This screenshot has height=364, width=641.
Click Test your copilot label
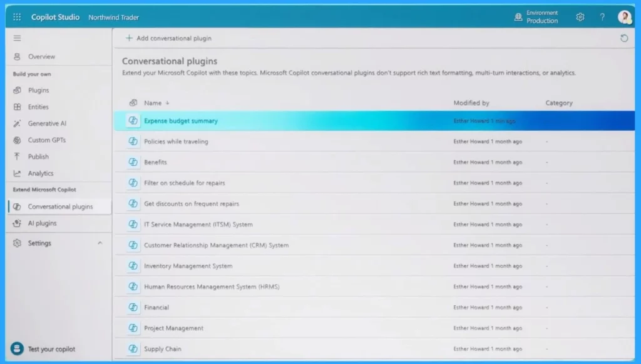(x=51, y=349)
